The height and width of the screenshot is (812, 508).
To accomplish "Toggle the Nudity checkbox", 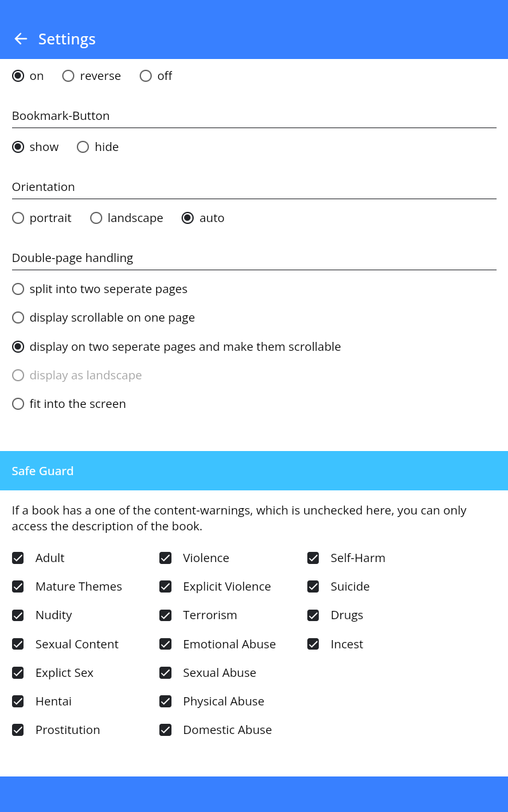I will [x=18, y=615].
